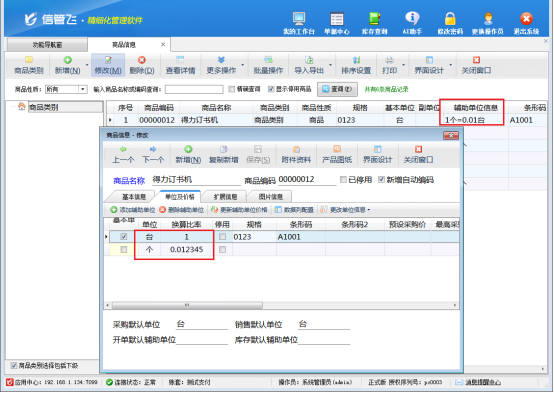
Task: Expand the 导入导出 dropdown
Action: point(330,65)
